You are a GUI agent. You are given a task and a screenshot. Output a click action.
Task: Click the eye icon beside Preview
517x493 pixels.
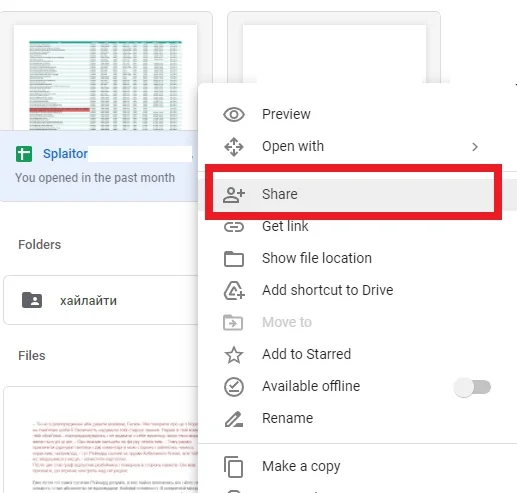(234, 115)
